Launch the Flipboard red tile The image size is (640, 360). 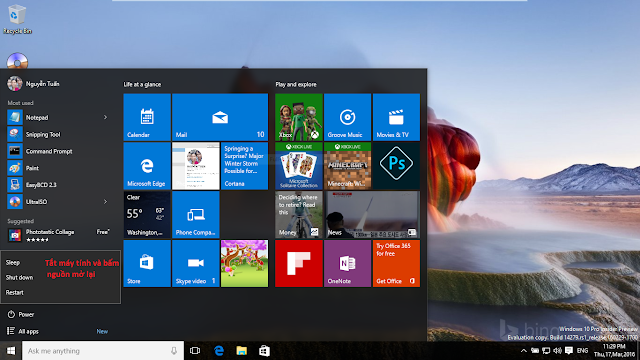pos(299,263)
